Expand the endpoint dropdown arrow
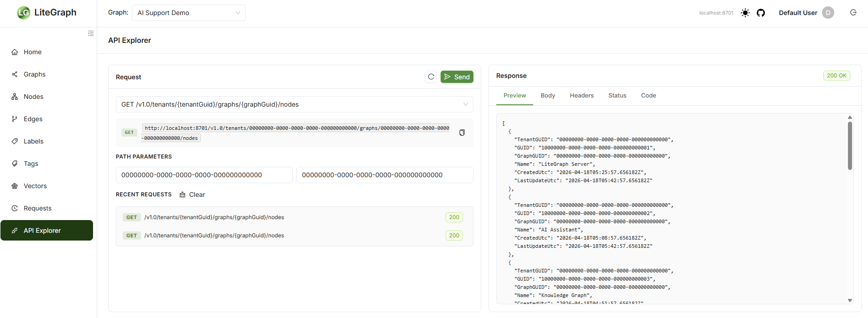 coord(466,104)
